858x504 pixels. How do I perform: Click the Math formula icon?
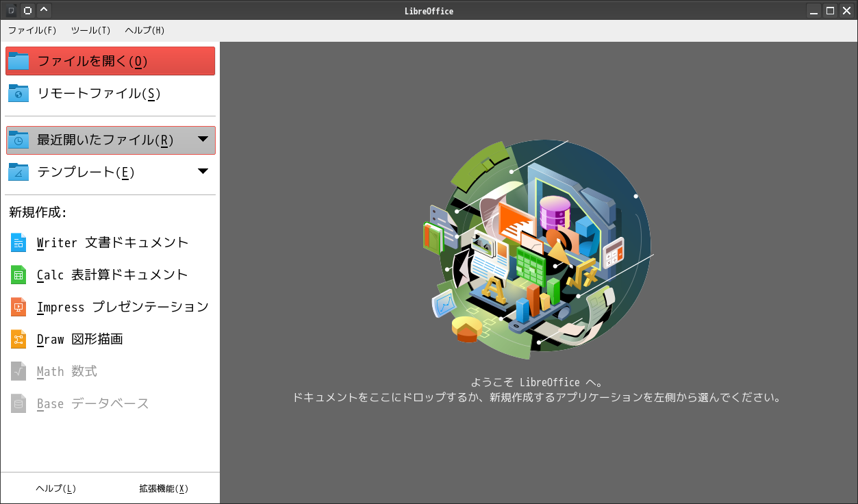[x=18, y=371]
